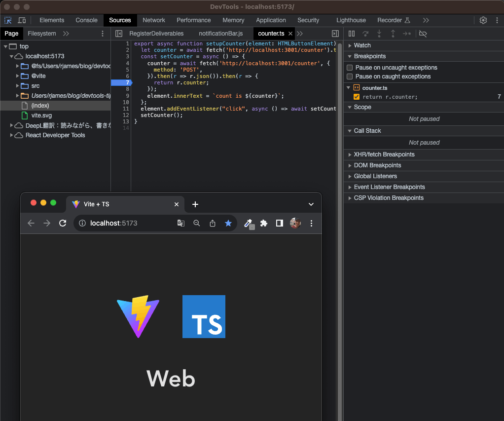Click the Step debugger icon
The image size is (504, 421).
(407, 34)
